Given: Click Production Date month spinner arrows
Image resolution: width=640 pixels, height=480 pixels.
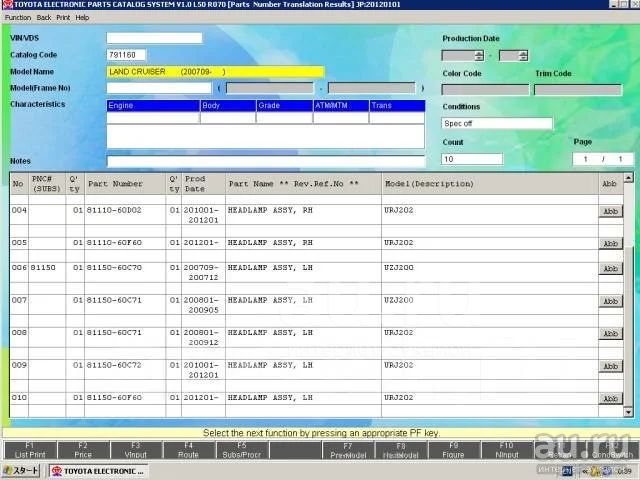Looking at the screenshot, I should coord(523,56).
